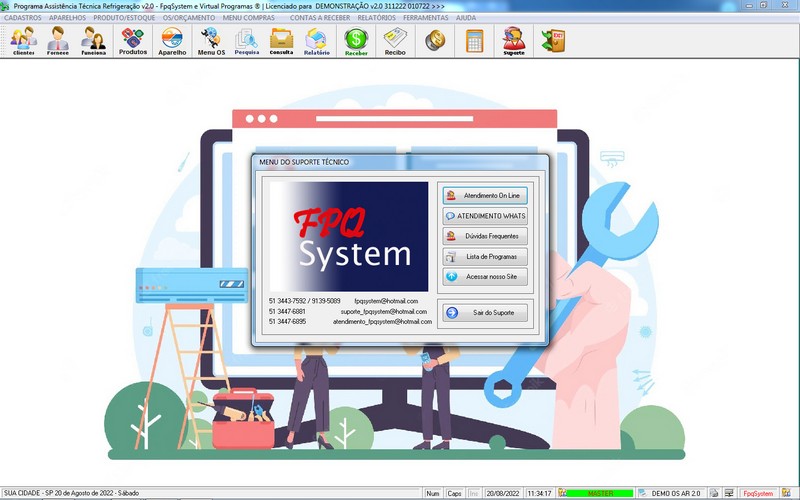Click phone number 51 3447-6881
Screen dimensions: 800x500
(287, 311)
